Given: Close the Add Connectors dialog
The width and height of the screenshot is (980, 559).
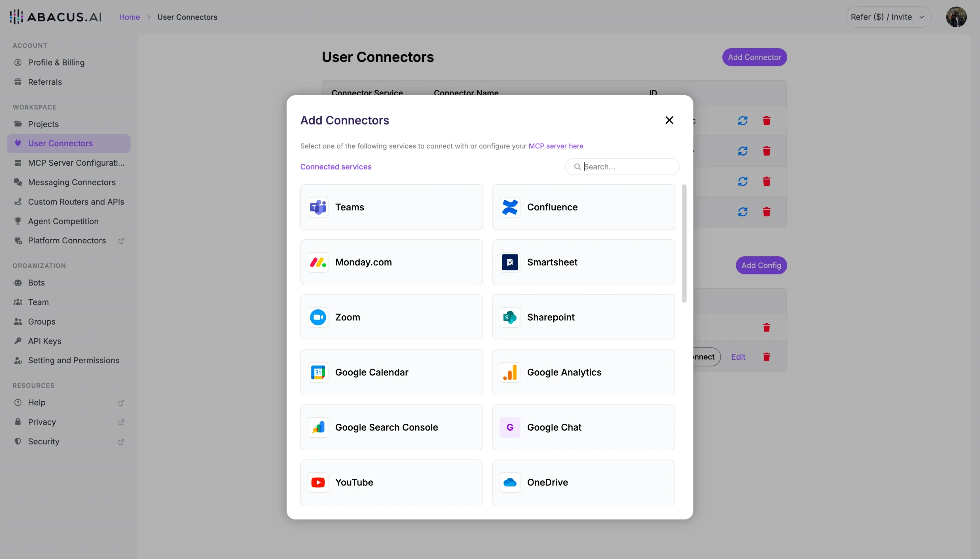Looking at the screenshot, I should coord(669,120).
